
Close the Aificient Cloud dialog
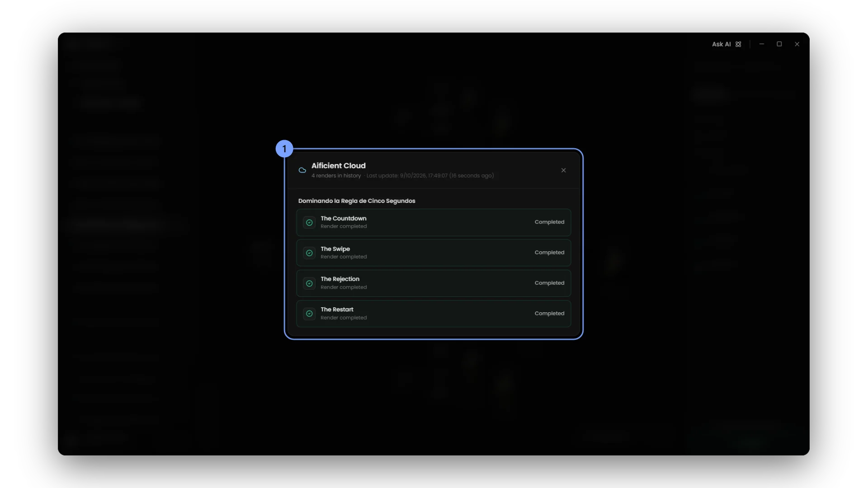[x=563, y=170]
